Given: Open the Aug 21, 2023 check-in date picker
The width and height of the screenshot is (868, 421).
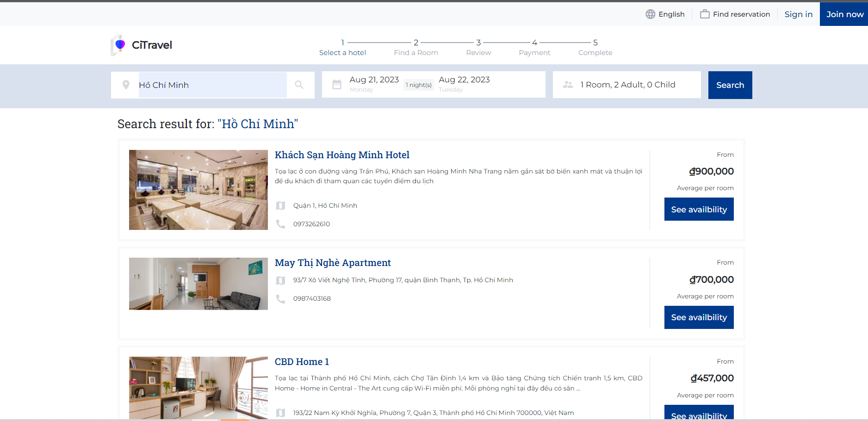Looking at the screenshot, I should click(x=374, y=84).
